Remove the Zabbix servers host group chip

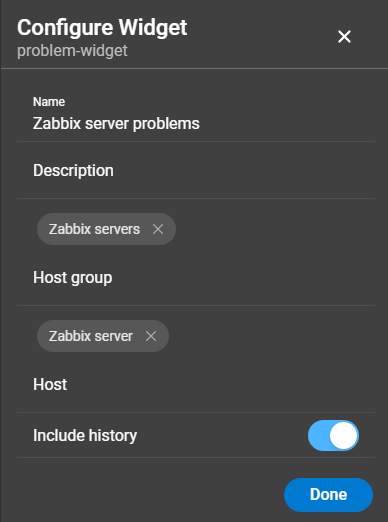point(158,229)
